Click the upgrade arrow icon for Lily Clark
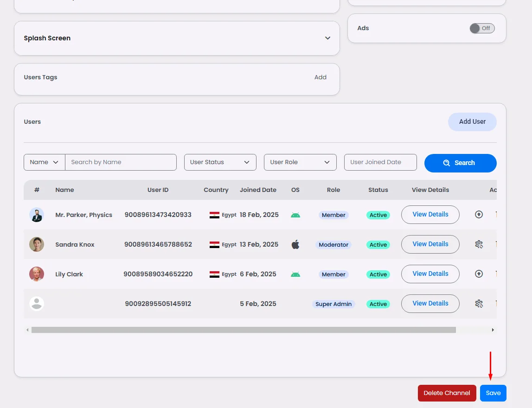This screenshot has height=408, width=532. coord(479,274)
